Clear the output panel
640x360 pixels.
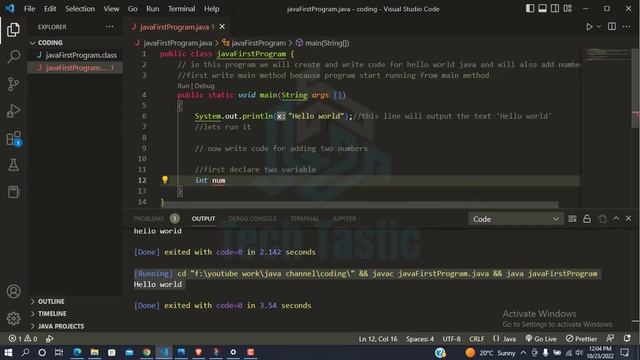(x=572, y=219)
